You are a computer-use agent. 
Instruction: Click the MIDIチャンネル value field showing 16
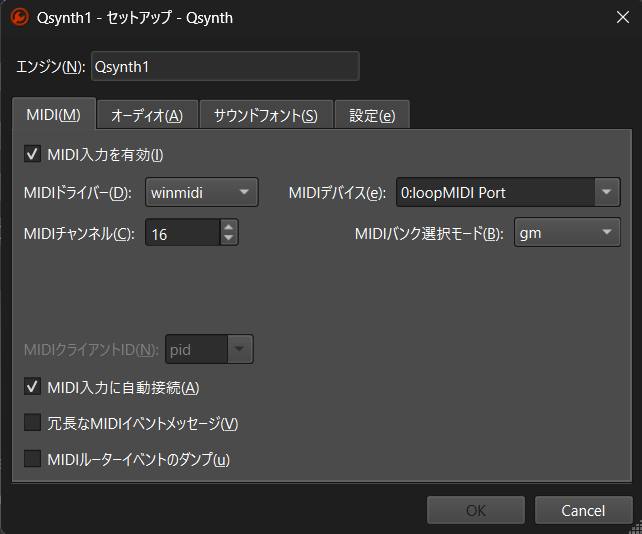pyautogui.click(x=183, y=233)
